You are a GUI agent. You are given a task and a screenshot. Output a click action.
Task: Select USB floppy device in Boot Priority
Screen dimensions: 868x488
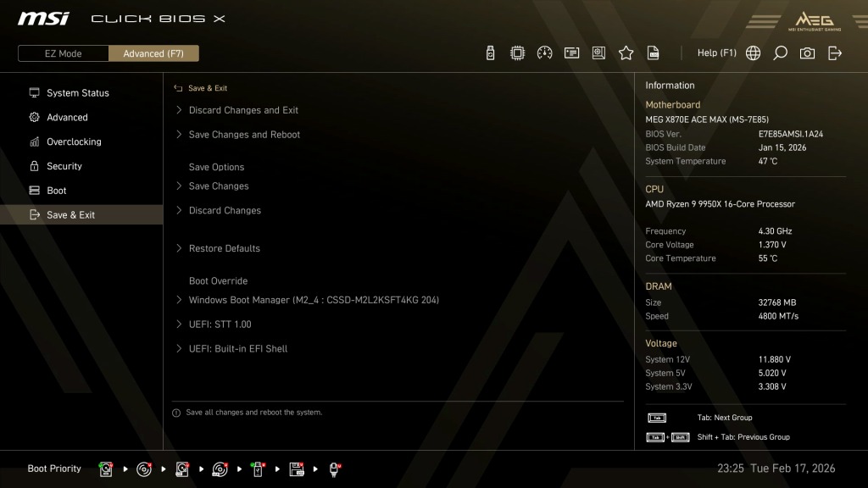pyautogui.click(x=296, y=469)
